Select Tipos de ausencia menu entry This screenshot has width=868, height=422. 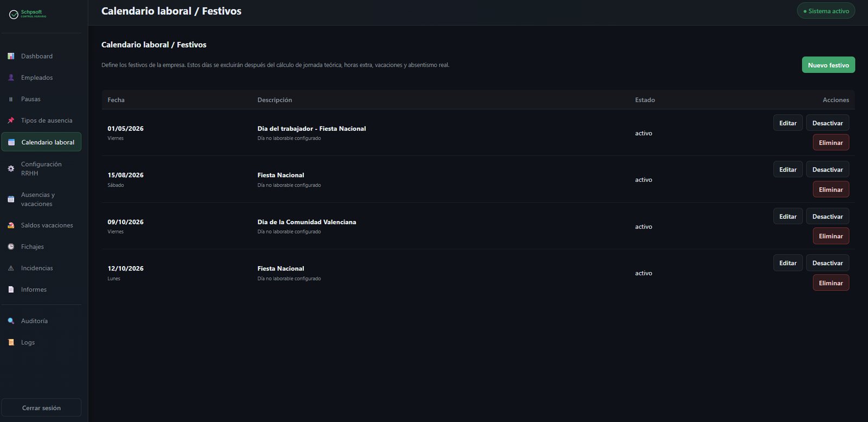[x=41, y=121]
